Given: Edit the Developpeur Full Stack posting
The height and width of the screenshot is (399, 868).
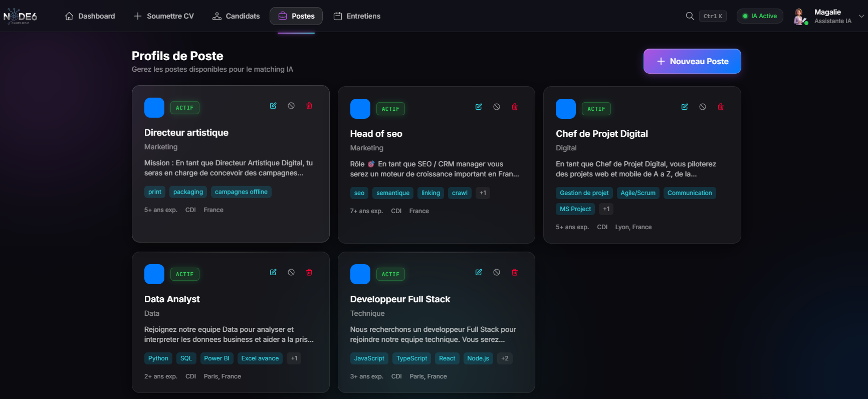Looking at the screenshot, I should pyautogui.click(x=479, y=272).
